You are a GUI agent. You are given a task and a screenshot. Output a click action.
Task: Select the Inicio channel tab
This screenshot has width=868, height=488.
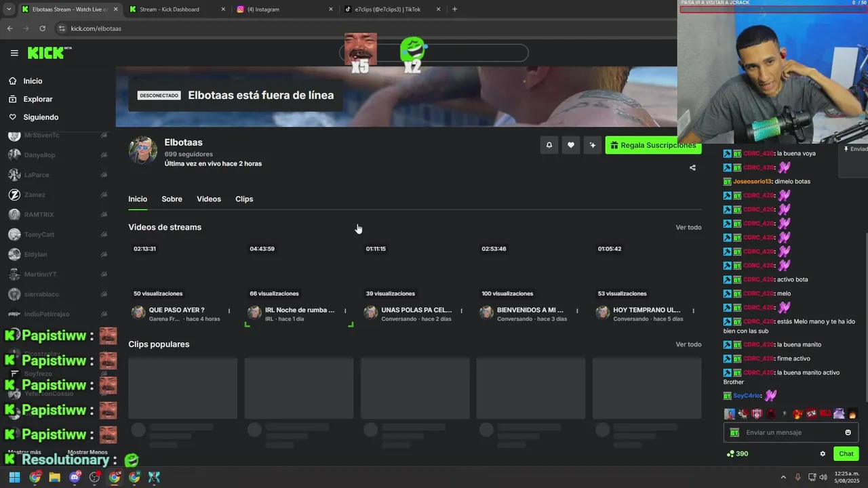click(x=138, y=199)
